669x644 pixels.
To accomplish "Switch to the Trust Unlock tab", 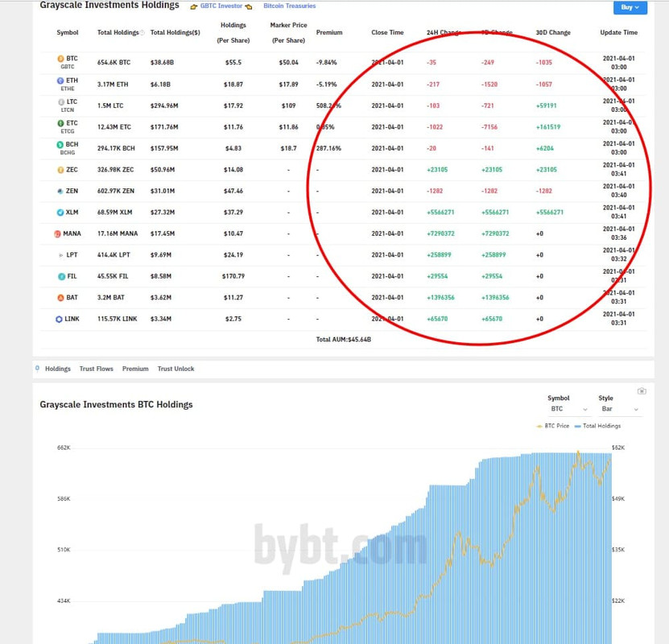I will [x=176, y=369].
